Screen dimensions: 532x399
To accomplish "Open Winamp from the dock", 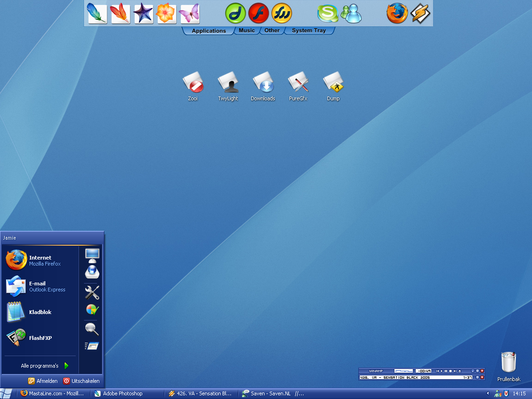I will click(420, 13).
